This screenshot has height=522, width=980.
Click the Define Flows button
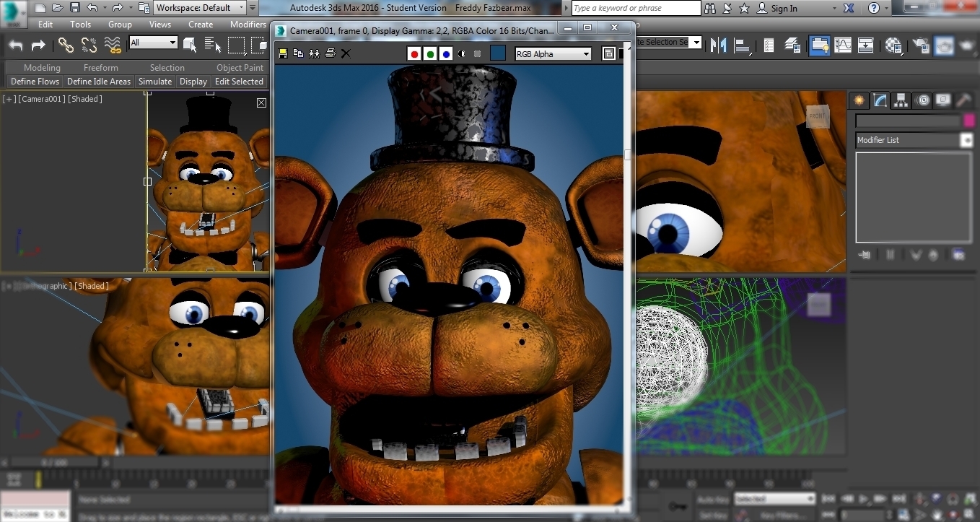(x=35, y=82)
